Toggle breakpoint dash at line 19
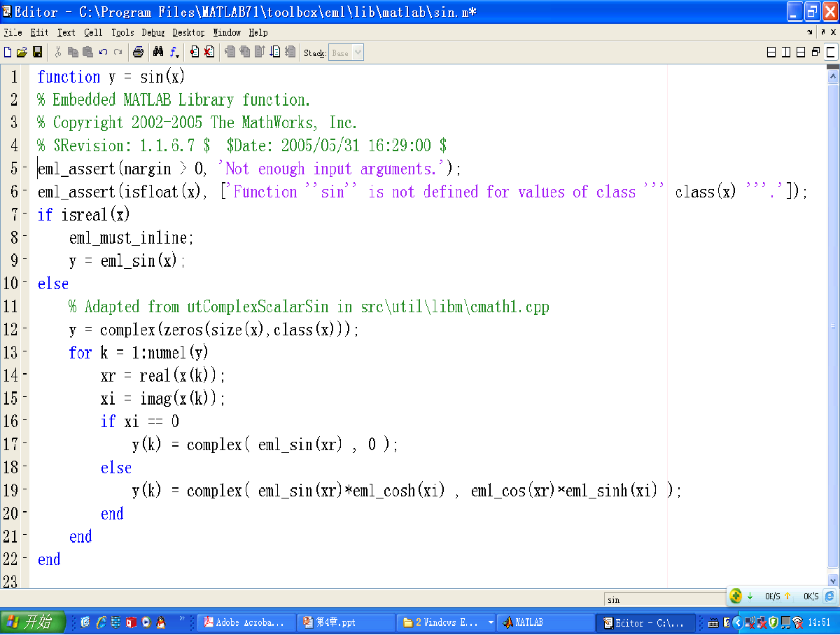 (x=25, y=490)
